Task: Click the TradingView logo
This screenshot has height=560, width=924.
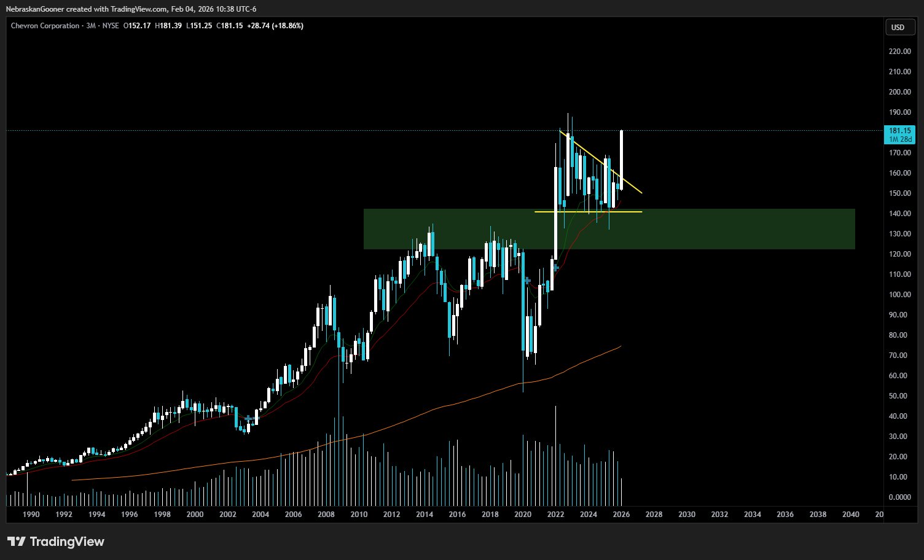Action: point(56,542)
